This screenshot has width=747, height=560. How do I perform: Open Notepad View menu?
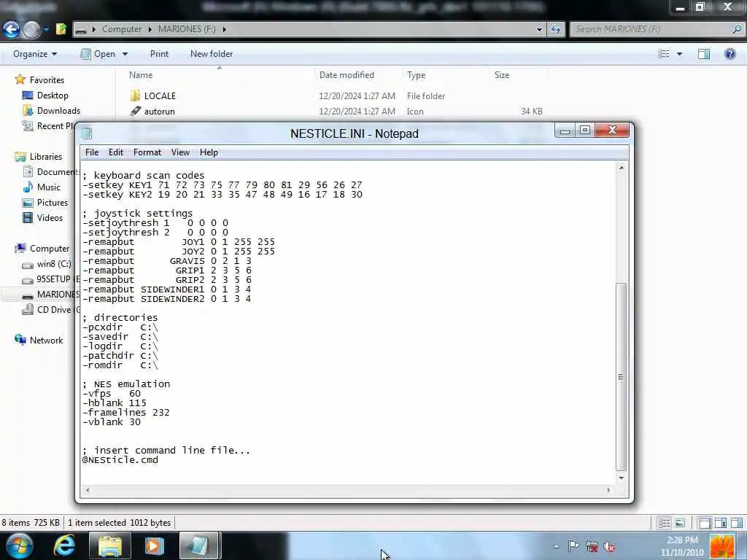click(181, 152)
